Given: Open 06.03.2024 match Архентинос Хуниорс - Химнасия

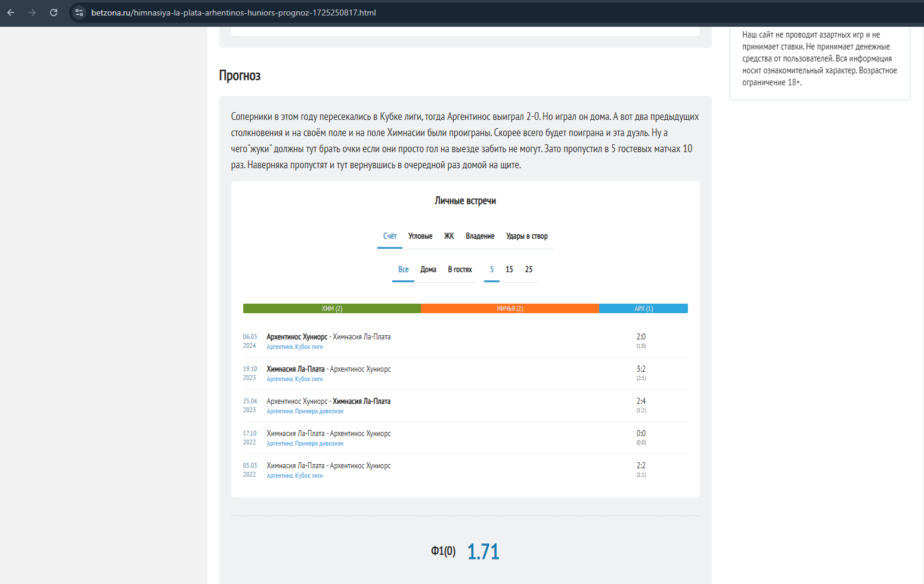Looking at the screenshot, I should click(328, 337).
